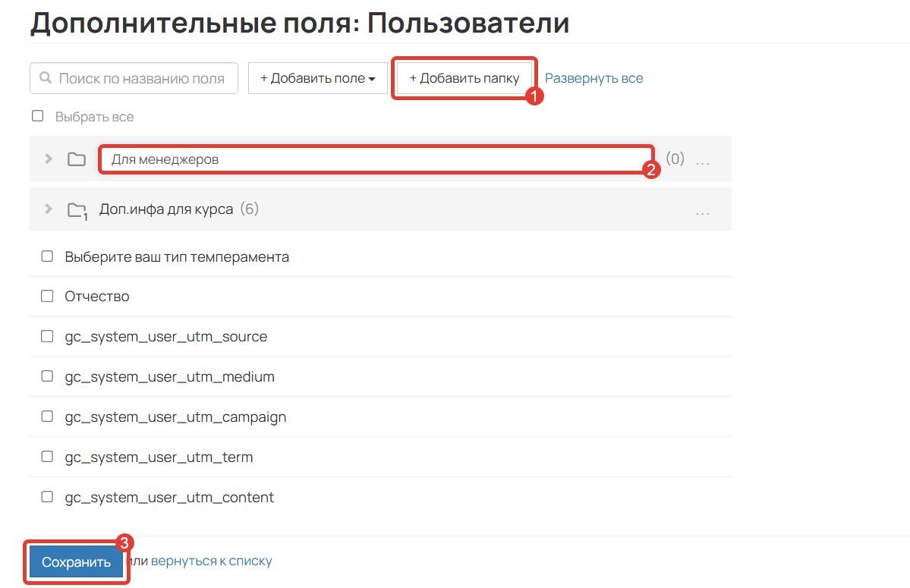This screenshot has height=588, width=910.
Task: Expand the Доп.инфа для курса folder chevron
Action: [x=49, y=209]
